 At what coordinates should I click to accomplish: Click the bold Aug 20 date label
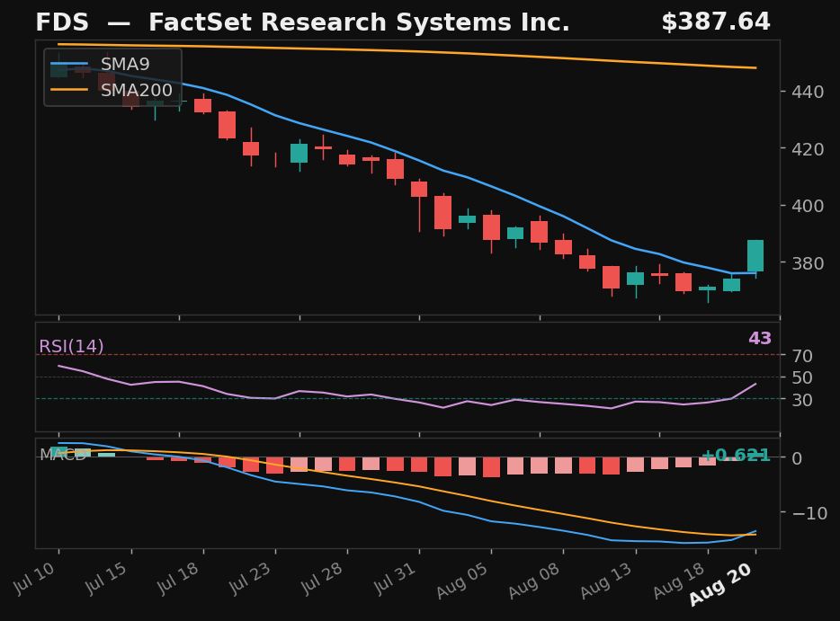point(721,584)
